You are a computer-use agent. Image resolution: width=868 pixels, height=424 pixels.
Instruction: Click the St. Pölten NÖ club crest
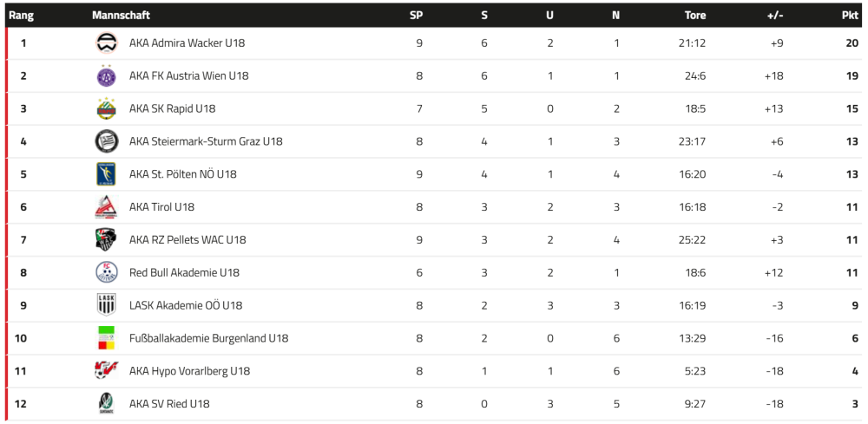click(x=106, y=174)
